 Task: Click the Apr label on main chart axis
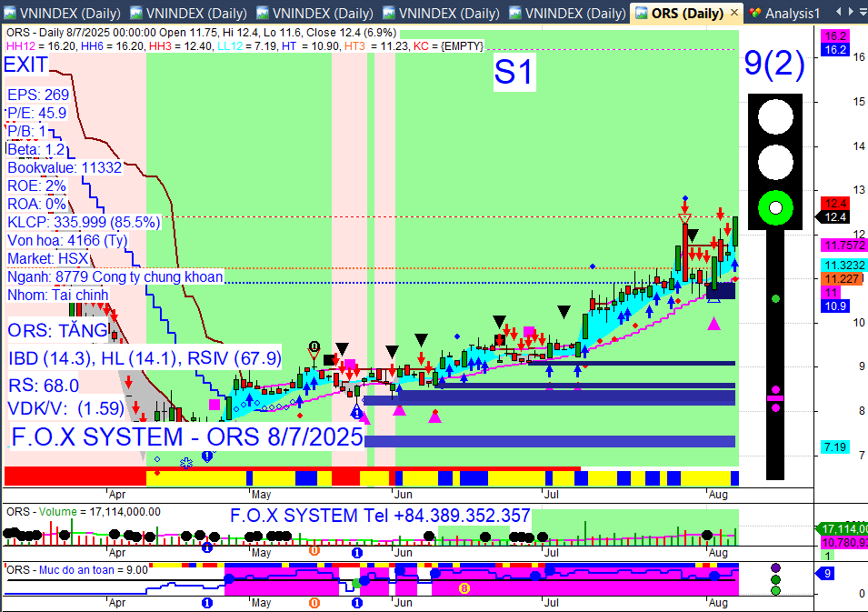[x=117, y=495]
